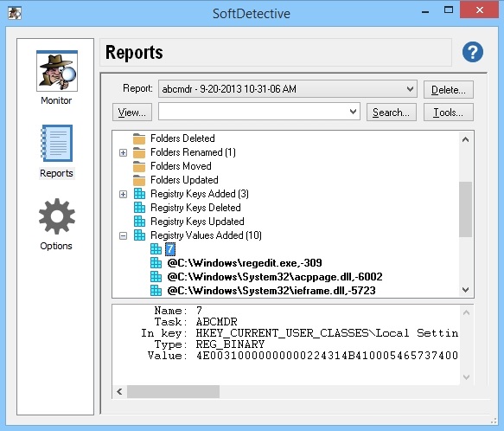Click the horizontal scrollbar left arrow in details
The image size is (504, 431).
point(119,391)
